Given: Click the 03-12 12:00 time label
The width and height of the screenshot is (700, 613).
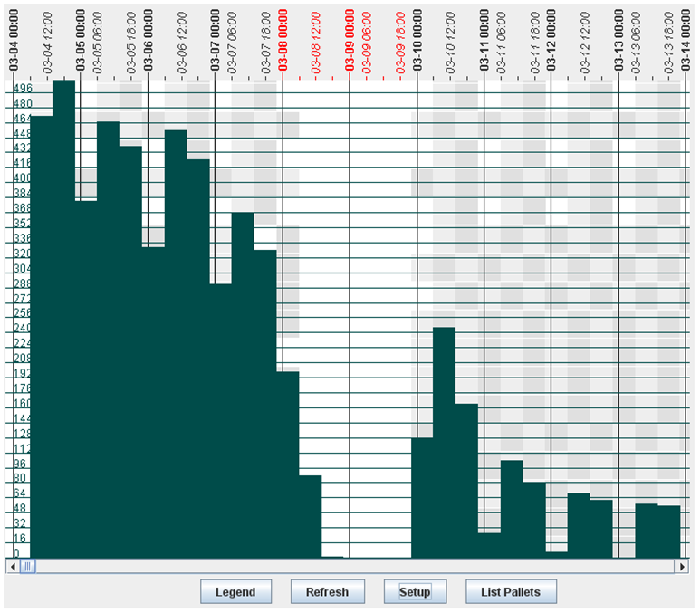Looking at the screenshot, I should coord(585,43).
